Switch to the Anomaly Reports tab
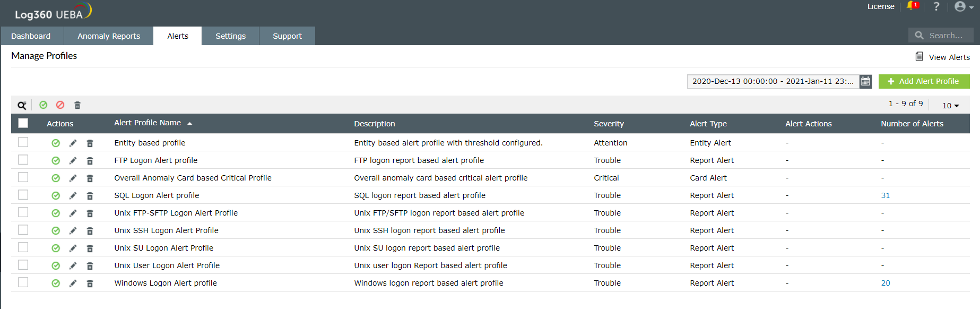This screenshot has width=980, height=309. coord(109,36)
